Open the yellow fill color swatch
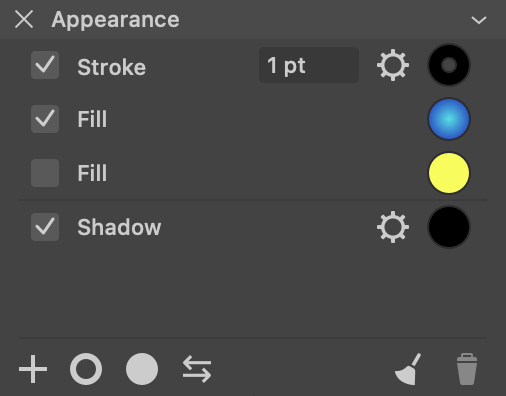Viewport: 506px width, 396px height. tap(449, 173)
